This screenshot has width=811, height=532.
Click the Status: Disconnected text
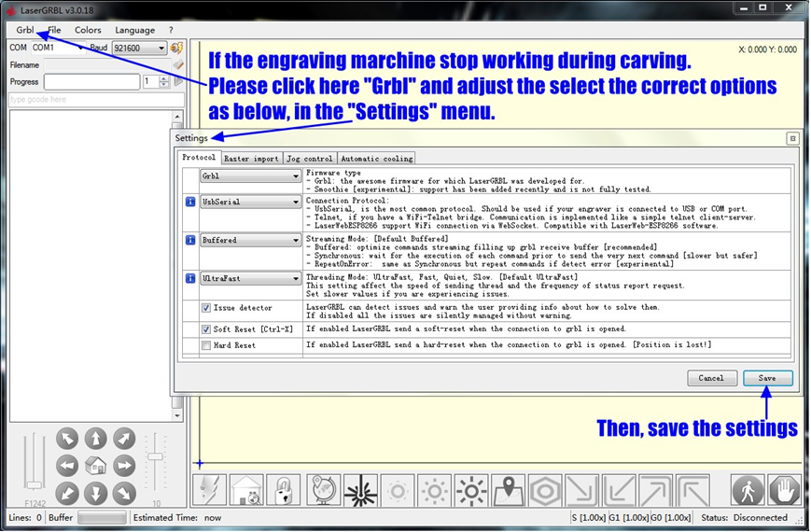(x=745, y=517)
